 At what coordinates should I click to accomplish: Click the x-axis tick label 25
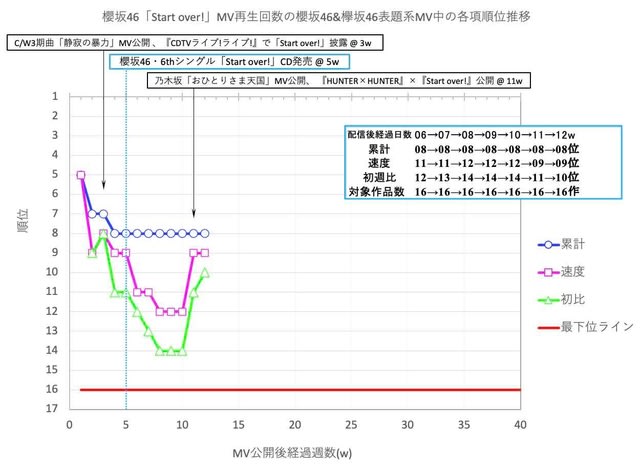click(x=351, y=425)
